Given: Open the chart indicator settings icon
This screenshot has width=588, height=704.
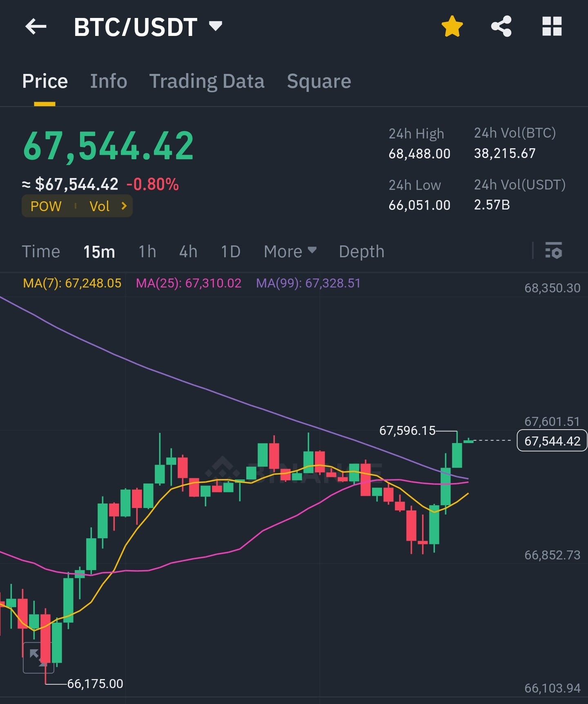Looking at the screenshot, I should (x=554, y=251).
